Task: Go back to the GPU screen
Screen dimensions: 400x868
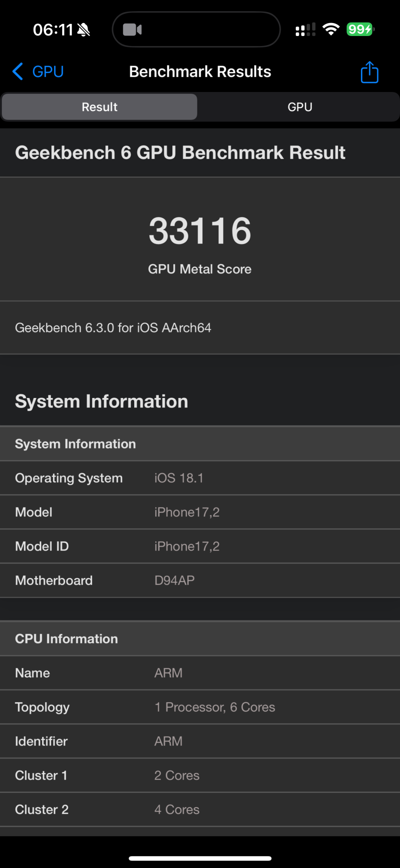Action: [x=38, y=72]
